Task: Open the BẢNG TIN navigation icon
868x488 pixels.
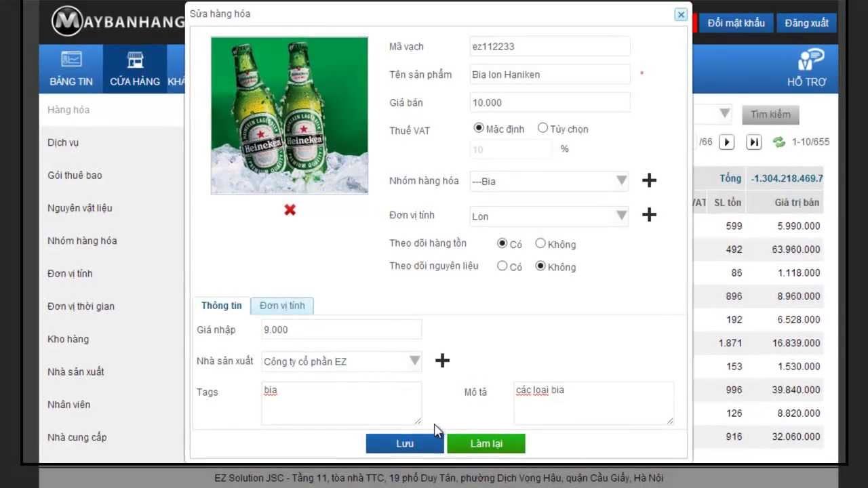Action: [70, 68]
